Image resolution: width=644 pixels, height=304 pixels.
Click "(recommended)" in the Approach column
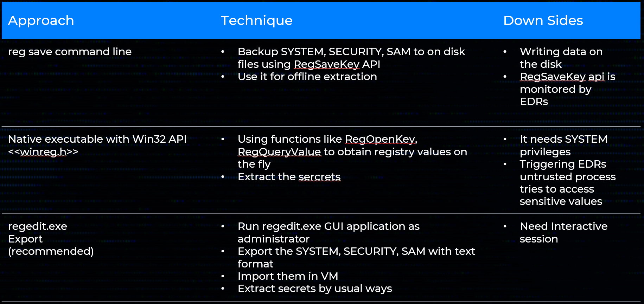pyautogui.click(x=51, y=251)
